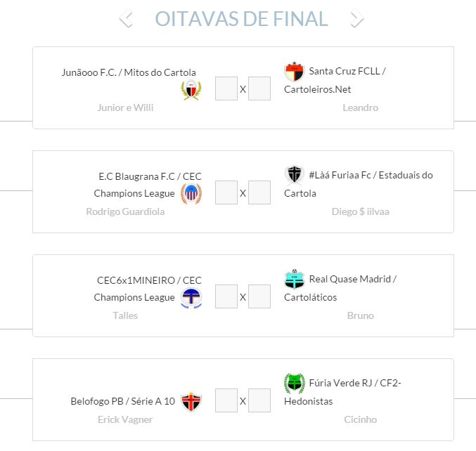Image resolution: width=476 pixels, height=451 pixels.
Task: Go to next round with right chevron
Action: pyautogui.click(x=357, y=18)
